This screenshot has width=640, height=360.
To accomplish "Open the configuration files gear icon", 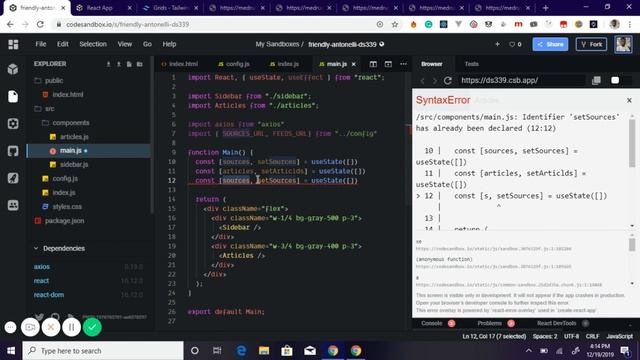I will [x=13, y=124].
